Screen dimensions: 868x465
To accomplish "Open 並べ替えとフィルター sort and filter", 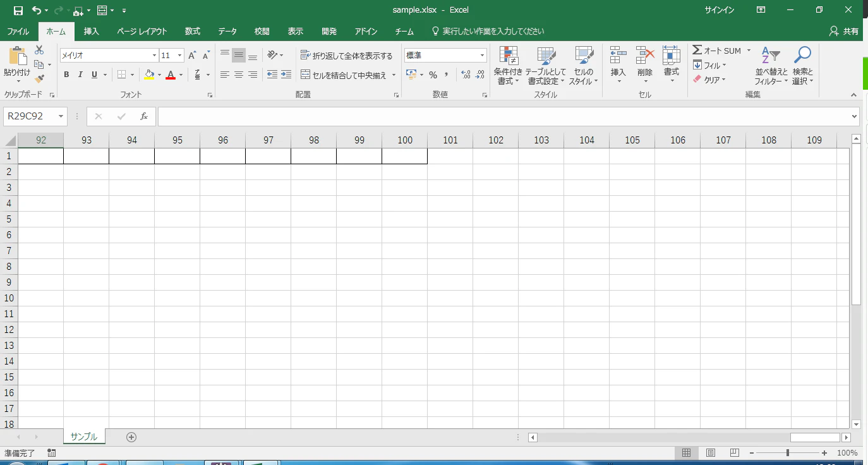I will [x=771, y=66].
